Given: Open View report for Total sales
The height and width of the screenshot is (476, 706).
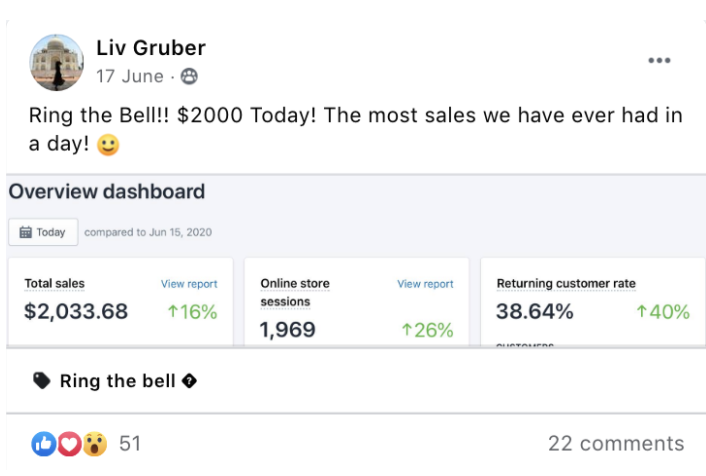Looking at the screenshot, I should (x=189, y=284).
